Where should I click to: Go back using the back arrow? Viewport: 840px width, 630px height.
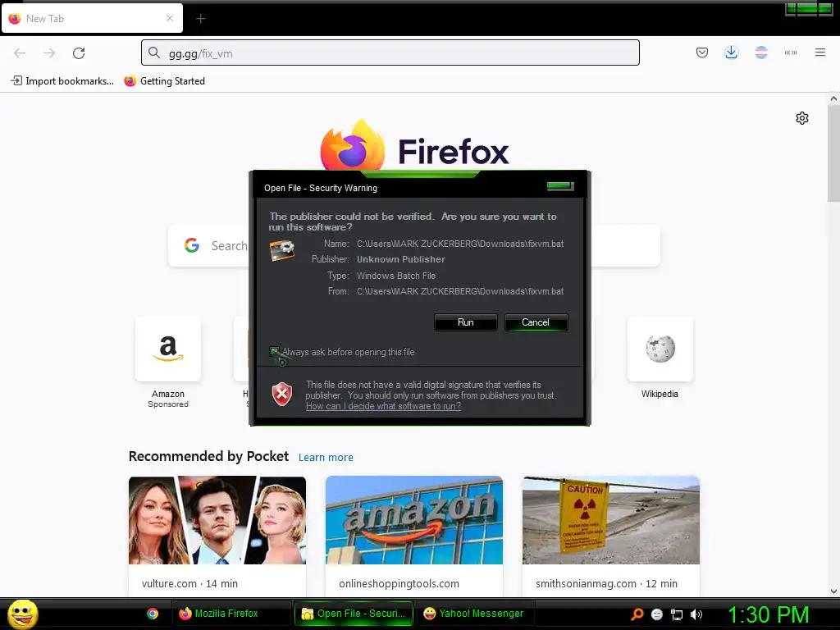tap(20, 53)
